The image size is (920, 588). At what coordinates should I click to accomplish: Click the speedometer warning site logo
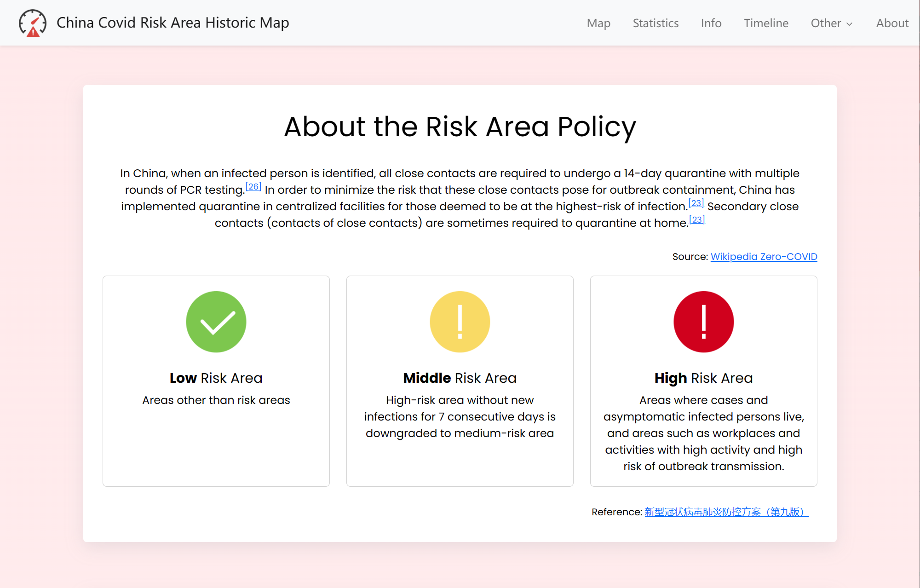(x=33, y=23)
